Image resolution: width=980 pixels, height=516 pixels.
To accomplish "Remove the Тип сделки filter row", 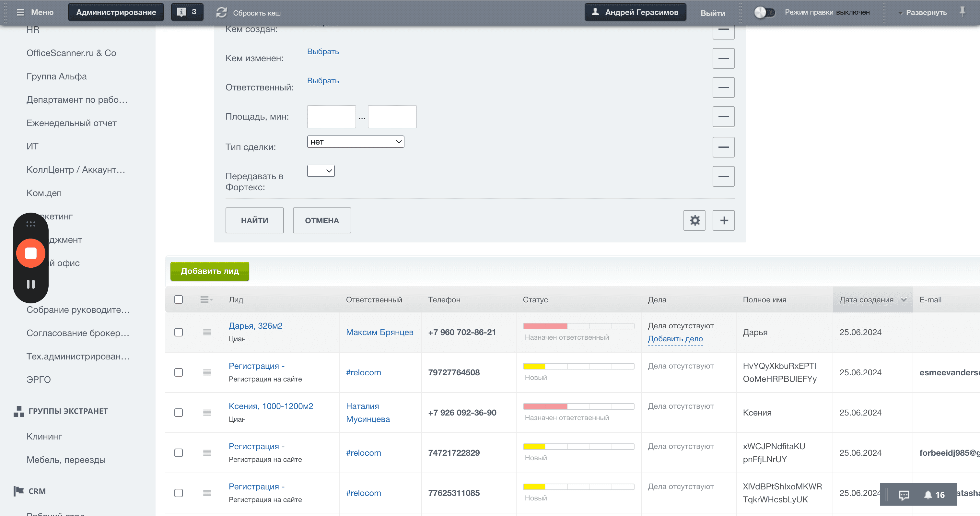I will coord(724,147).
